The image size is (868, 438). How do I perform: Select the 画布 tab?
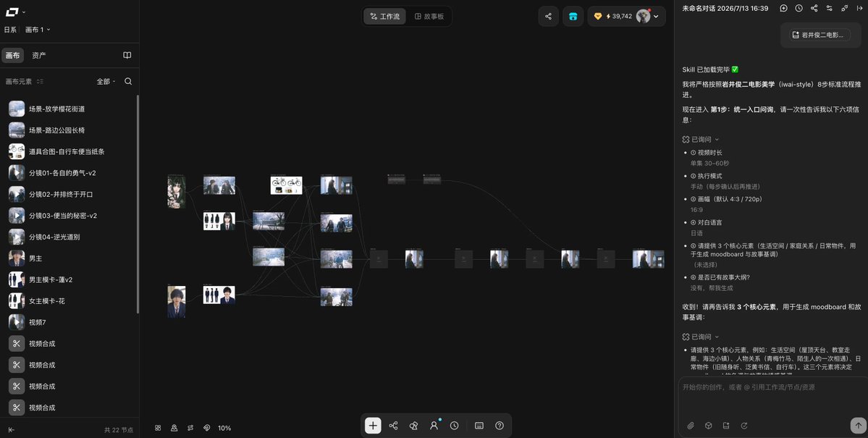pyautogui.click(x=12, y=55)
